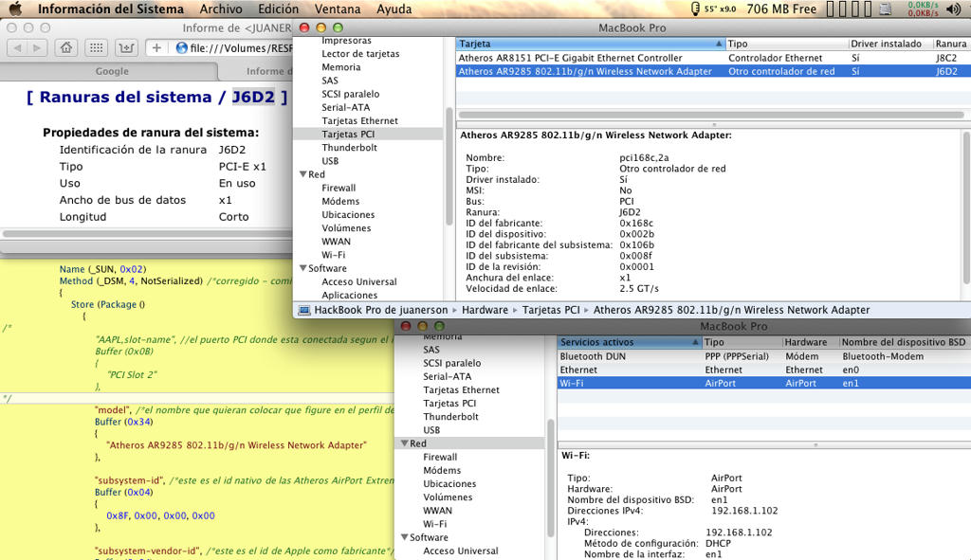This screenshot has height=560, width=971.
Task: Select the Bluetooth DUN service row
Action: 593,356
